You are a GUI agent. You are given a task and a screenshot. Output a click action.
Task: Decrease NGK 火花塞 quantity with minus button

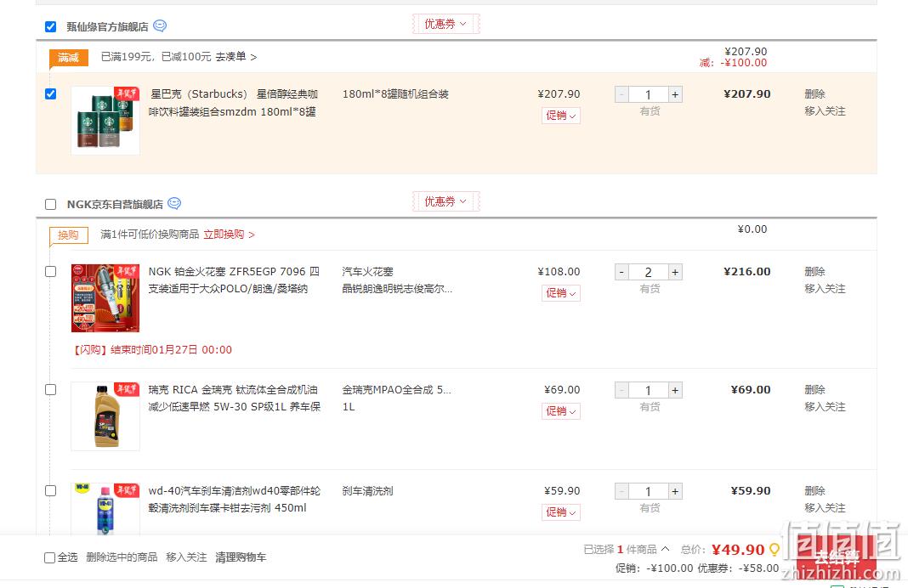tap(622, 272)
